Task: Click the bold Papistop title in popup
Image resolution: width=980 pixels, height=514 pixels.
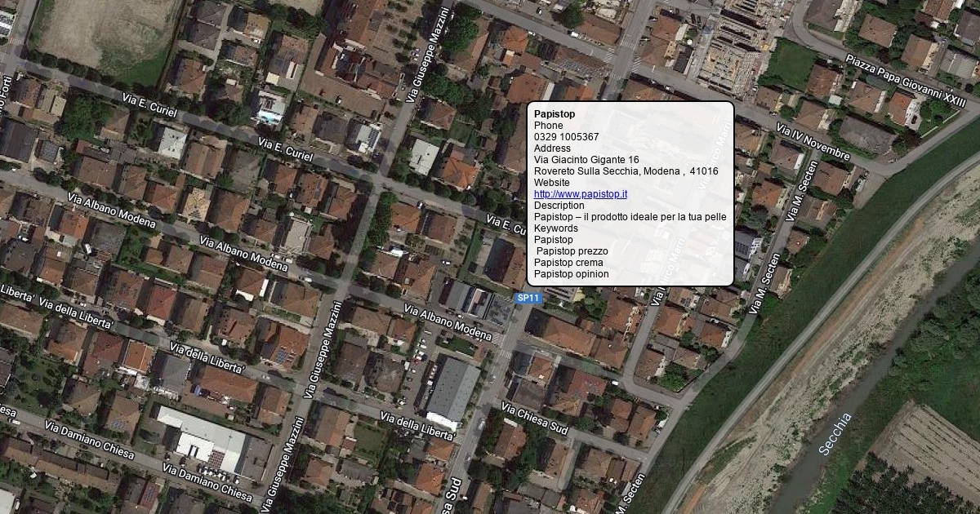Action: (x=554, y=114)
